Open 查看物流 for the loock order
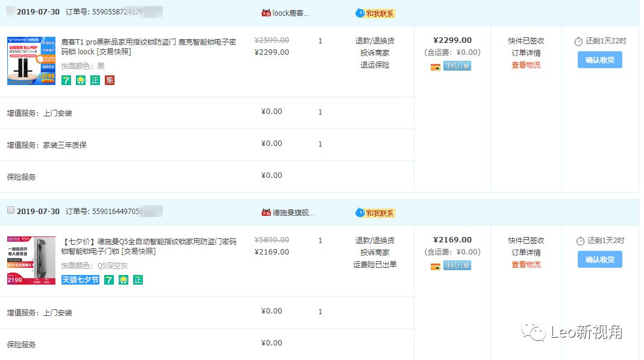Image resolution: width=644 pixels, height=360 pixels. click(526, 65)
